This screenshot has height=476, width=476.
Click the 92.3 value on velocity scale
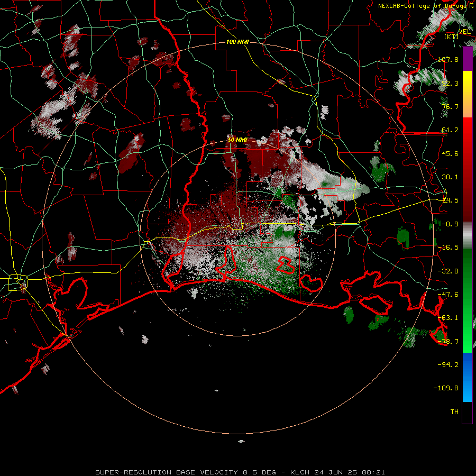450,83
